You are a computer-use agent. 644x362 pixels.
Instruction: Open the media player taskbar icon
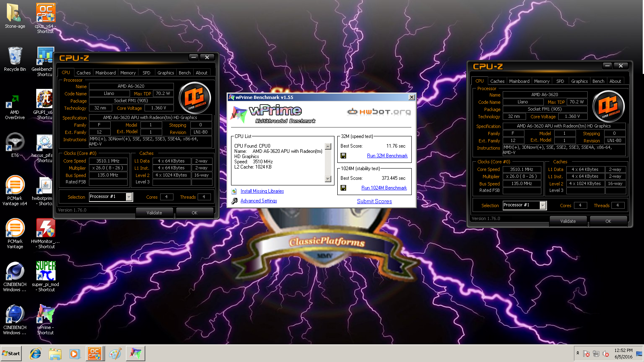tap(74, 354)
